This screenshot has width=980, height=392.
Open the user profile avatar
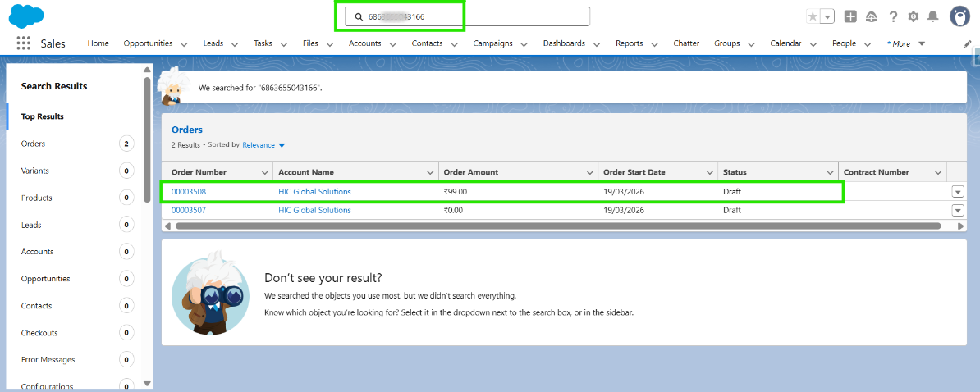(959, 17)
